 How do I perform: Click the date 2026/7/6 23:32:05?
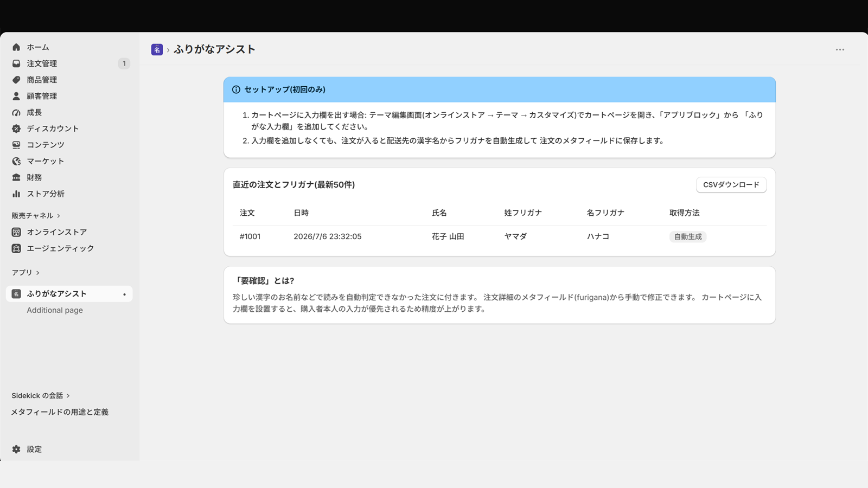click(328, 236)
